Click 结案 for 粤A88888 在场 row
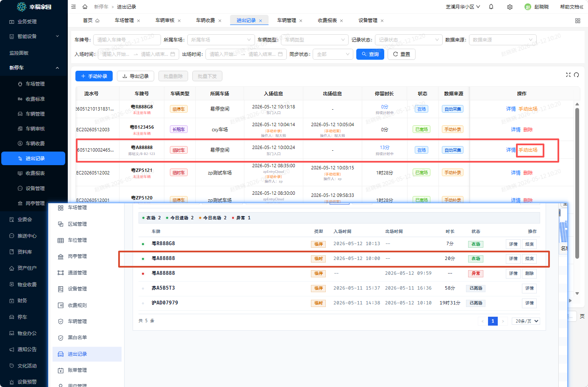The height and width of the screenshot is (387, 588). click(x=529, y=259)
